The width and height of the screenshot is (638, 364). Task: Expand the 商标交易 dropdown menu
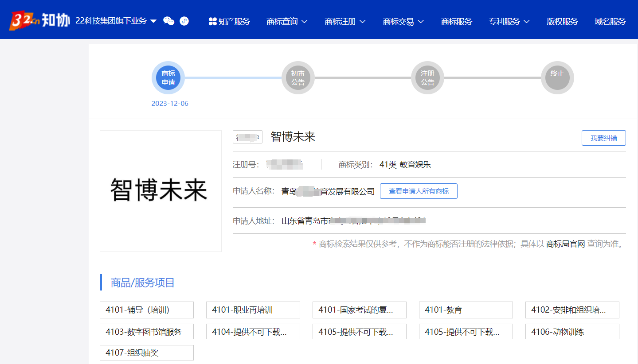pyautogui.click(x=403, y=21)
